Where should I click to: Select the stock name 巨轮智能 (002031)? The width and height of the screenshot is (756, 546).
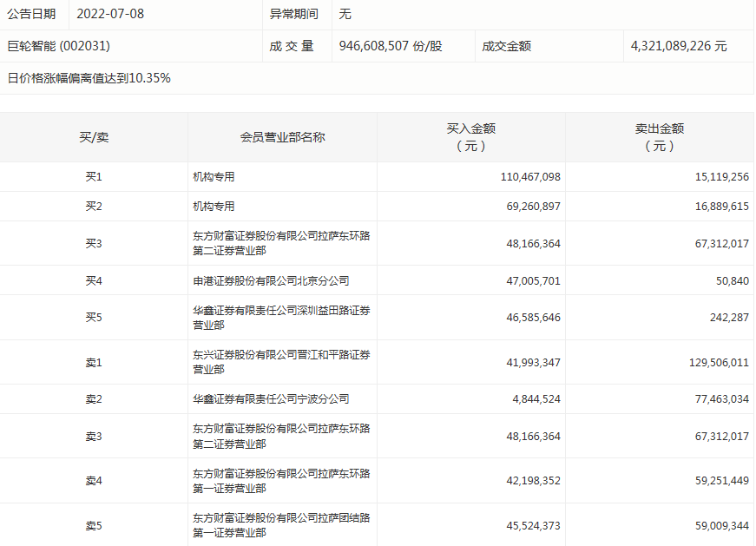point(59,46)
